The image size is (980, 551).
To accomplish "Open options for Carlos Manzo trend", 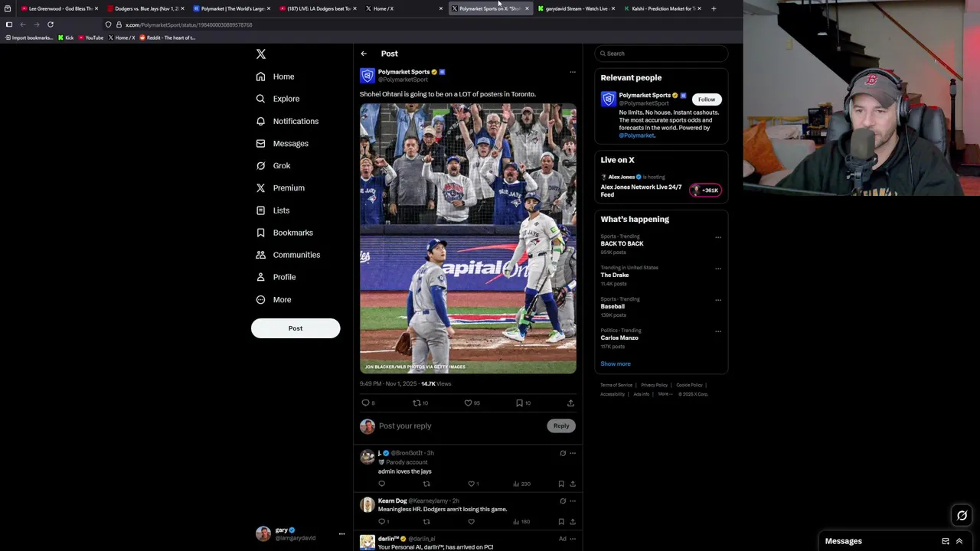I will pos(718,331).
